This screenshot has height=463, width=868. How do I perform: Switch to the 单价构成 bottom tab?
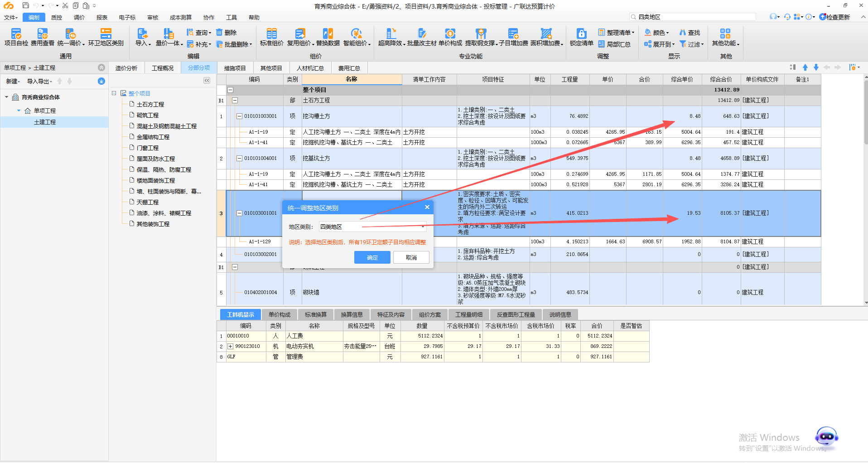coord(280,314)
